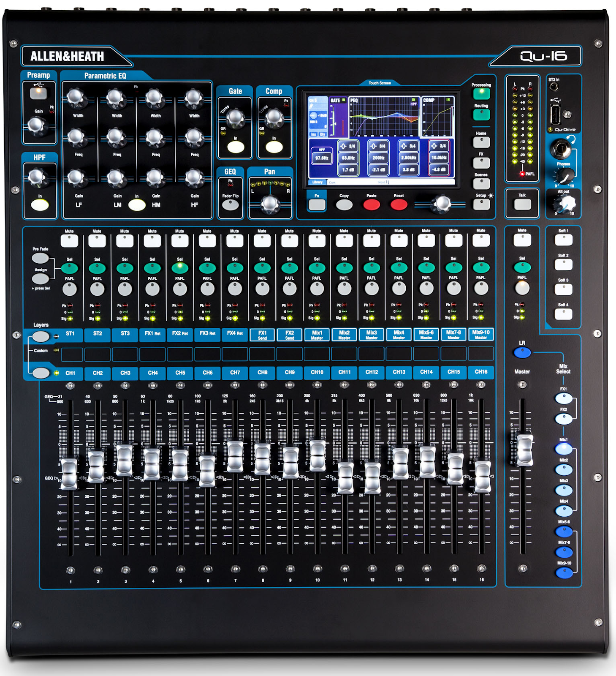Push the red Reset button
The height and width of the screenshot is (676, 616).
coord(399,205)
